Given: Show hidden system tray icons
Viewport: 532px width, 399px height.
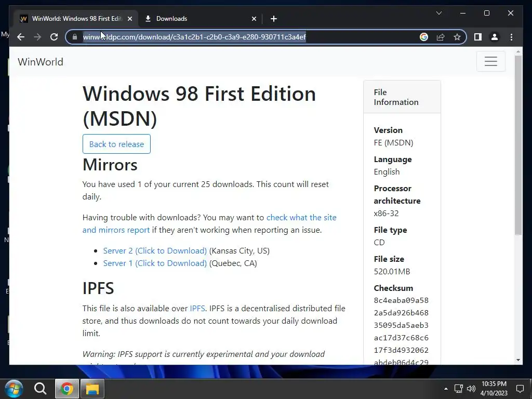Looking at the screenshot, I should click(x=446, y=389).
